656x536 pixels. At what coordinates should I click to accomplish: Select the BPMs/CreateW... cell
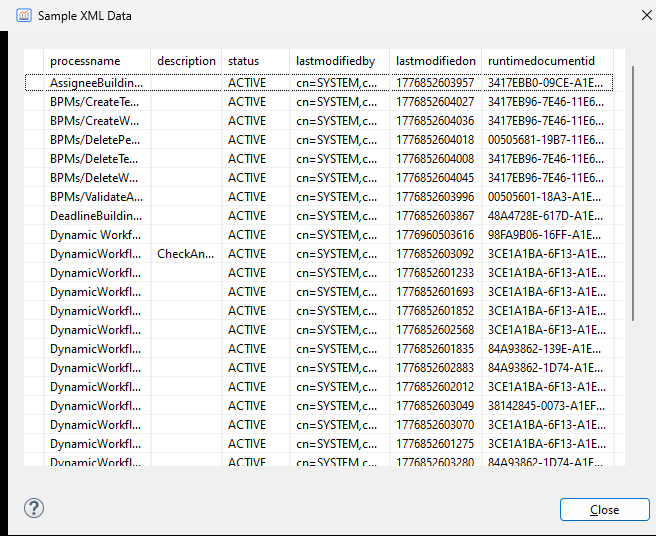(x=95, y=121)
